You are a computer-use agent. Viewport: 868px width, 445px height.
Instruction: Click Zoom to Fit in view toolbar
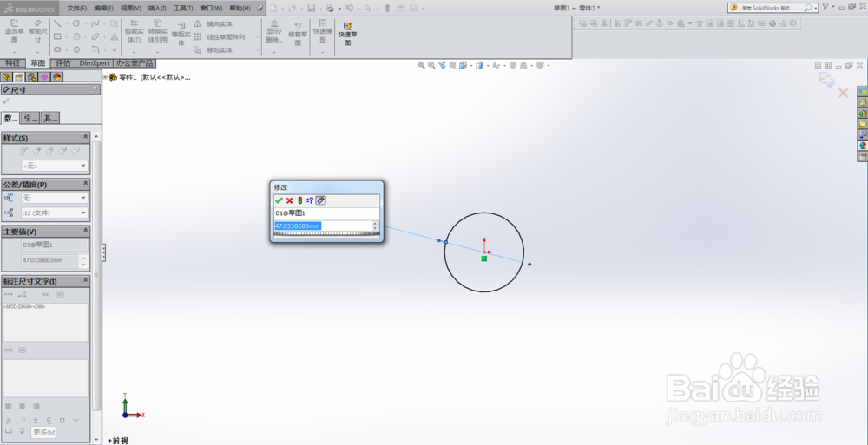click(x=421, y=65)
